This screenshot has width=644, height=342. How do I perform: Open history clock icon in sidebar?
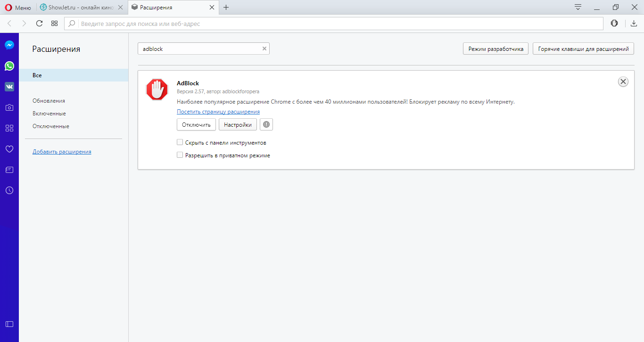pos(9,190)
